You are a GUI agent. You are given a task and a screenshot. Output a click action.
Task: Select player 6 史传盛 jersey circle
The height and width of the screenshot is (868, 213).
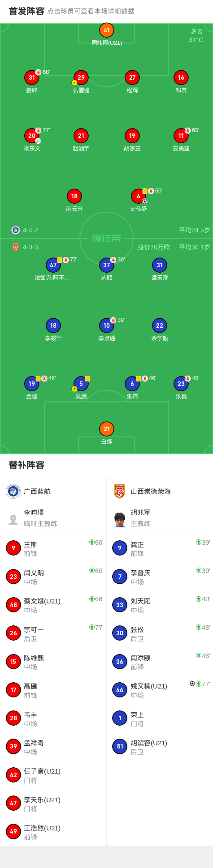139,196
